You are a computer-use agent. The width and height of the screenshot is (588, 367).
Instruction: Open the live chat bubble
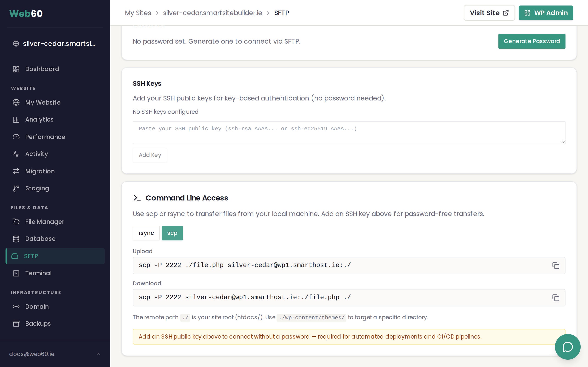[x=568, y=347]
